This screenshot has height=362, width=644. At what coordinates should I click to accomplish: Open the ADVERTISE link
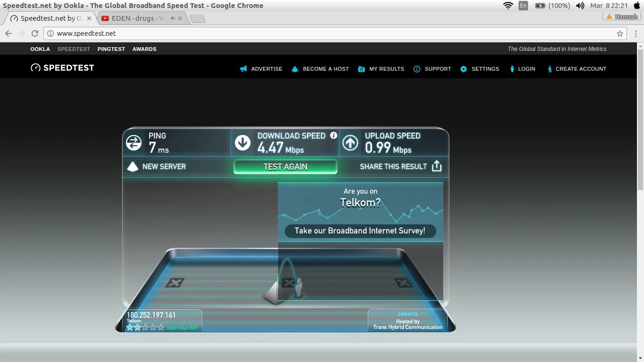267,69
